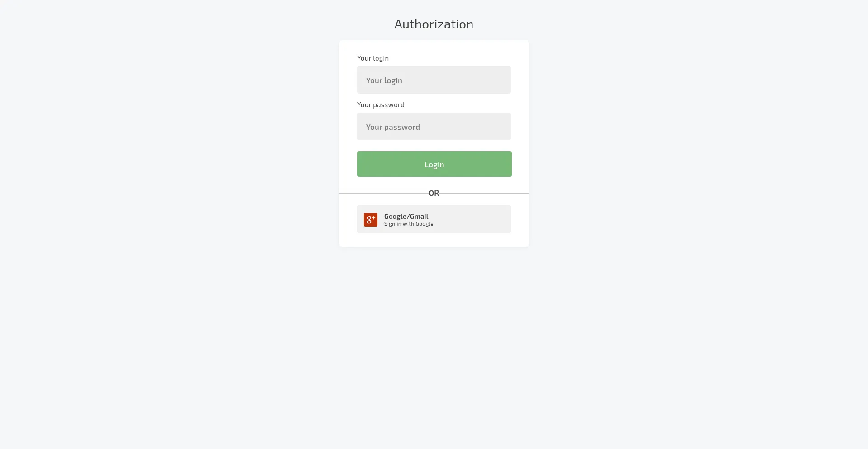Submit with the green Login button
This screenshot has width=868, height=449.
[434, 164]
